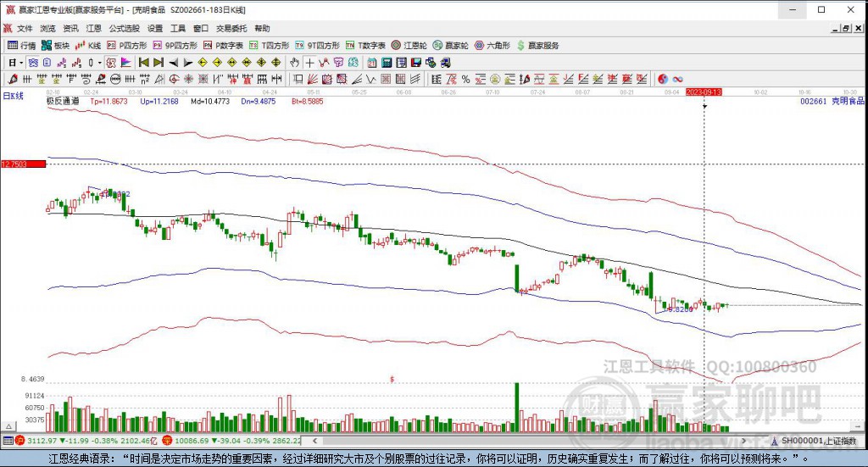This screenshot has height=467, width=868.
Task: Open T数字表 tool
Action: pyautogui.click(x=366, y=46)
